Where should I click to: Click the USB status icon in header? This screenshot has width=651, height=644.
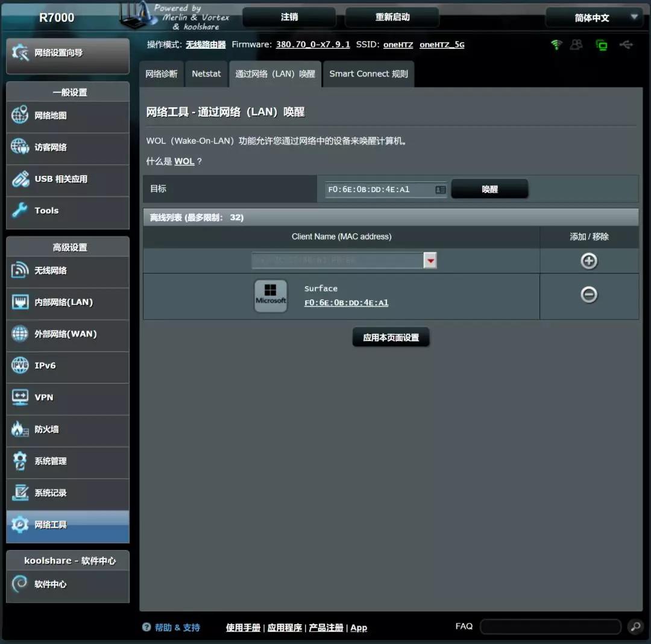click(x=626, y=45)
